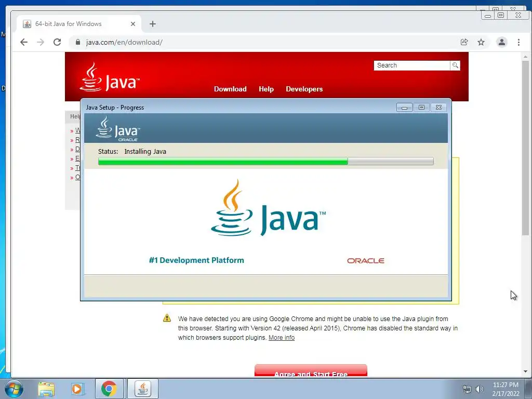The image size is (532, 399).
Task: Click the Java installer progress bar
Action: pos(265,161)
